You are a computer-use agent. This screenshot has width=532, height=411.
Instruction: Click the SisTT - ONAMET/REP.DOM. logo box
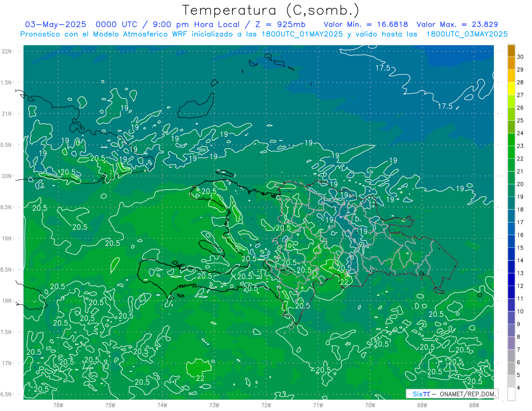452,394
